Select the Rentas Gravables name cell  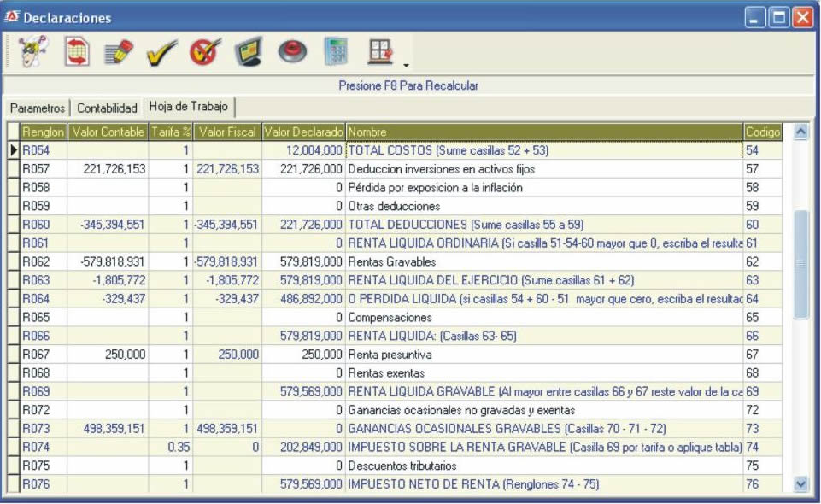click(x=544, y=261)
